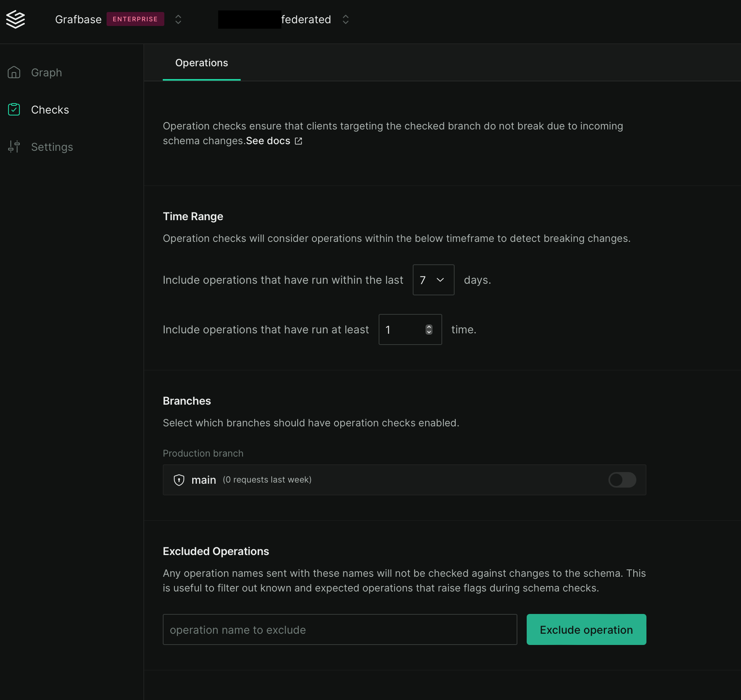Select the Graph home icon in sidebar
The width and height of the screenshot is (741, 700).
[14, 72]
